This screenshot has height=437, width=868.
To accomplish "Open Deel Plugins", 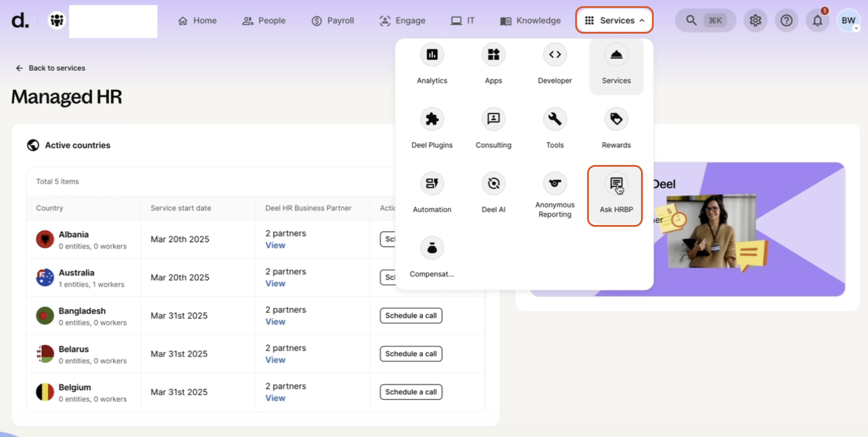I will (x=432, y=128).
